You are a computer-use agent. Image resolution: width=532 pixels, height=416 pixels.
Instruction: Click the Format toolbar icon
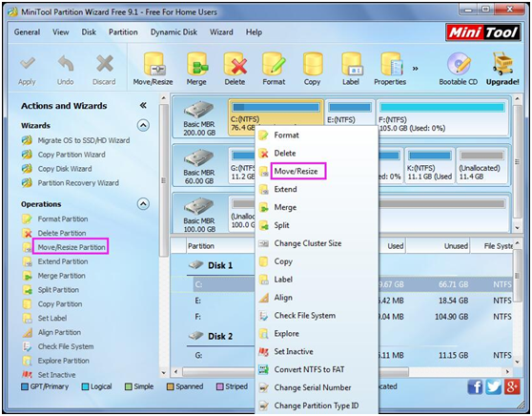(x=274, y=64)
